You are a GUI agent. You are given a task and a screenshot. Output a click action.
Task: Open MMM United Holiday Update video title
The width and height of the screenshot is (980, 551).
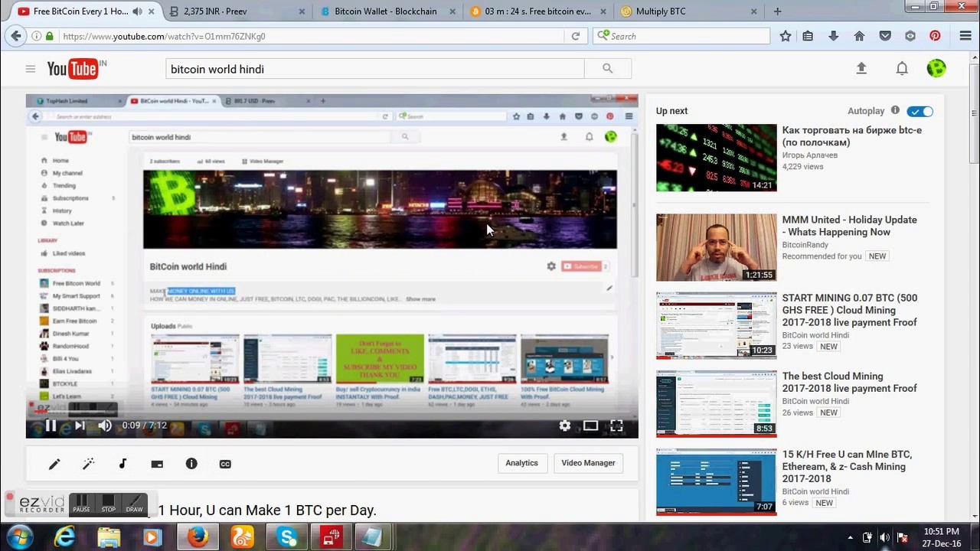(849, 226)
